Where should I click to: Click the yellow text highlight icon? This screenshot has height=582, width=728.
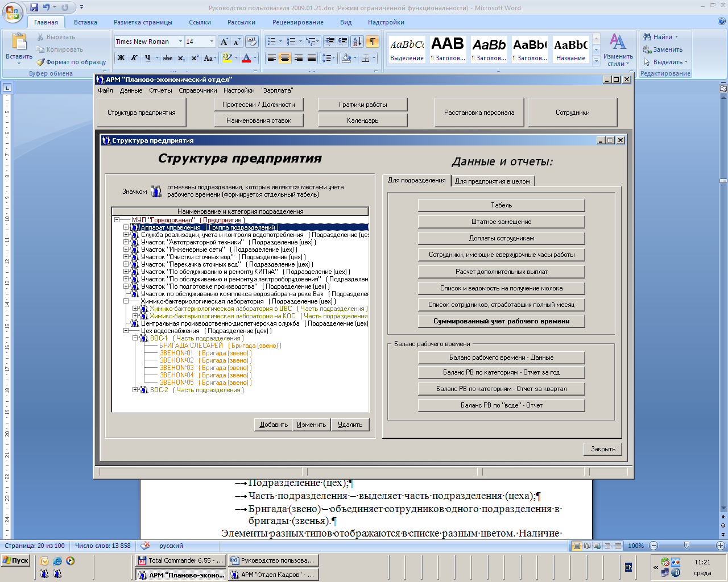pos(226,57)
